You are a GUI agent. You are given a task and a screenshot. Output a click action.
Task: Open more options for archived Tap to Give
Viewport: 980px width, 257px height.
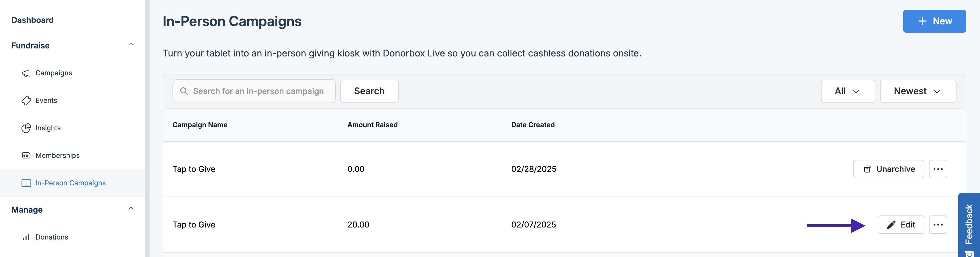(x=938, y=169)
